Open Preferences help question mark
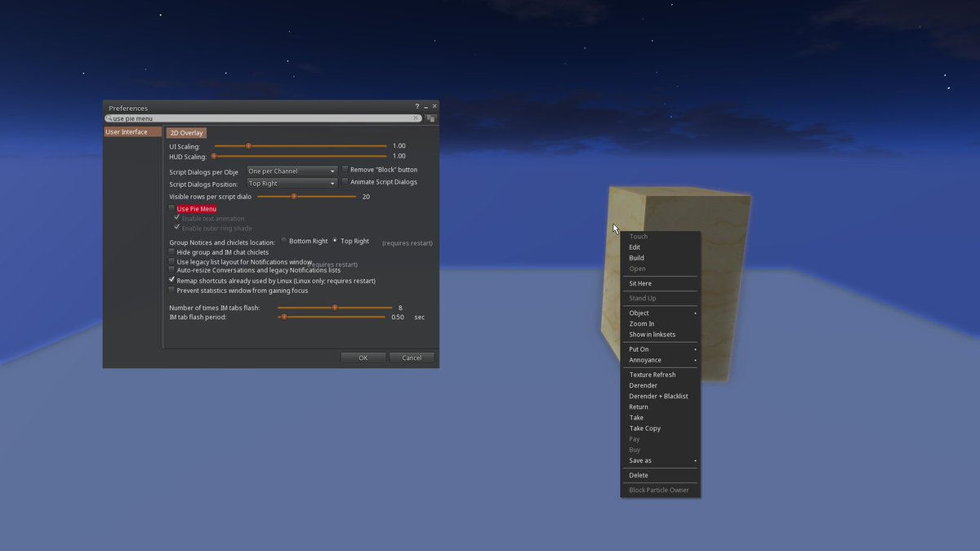980x551 pixels. click(x=416, y=107)
